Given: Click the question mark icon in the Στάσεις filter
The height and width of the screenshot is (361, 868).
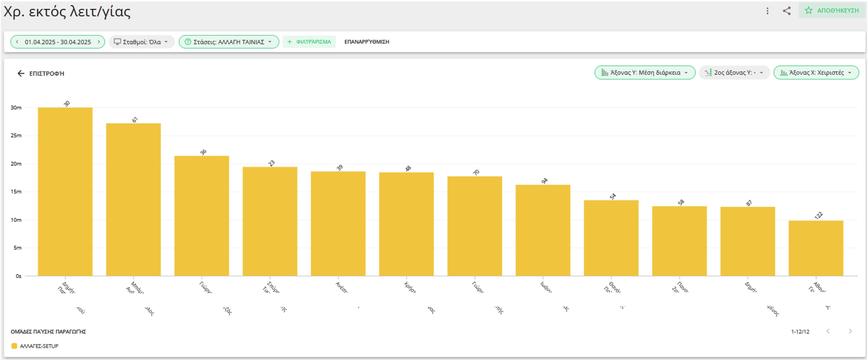Looking at the screenshot, I should [188, 42].
